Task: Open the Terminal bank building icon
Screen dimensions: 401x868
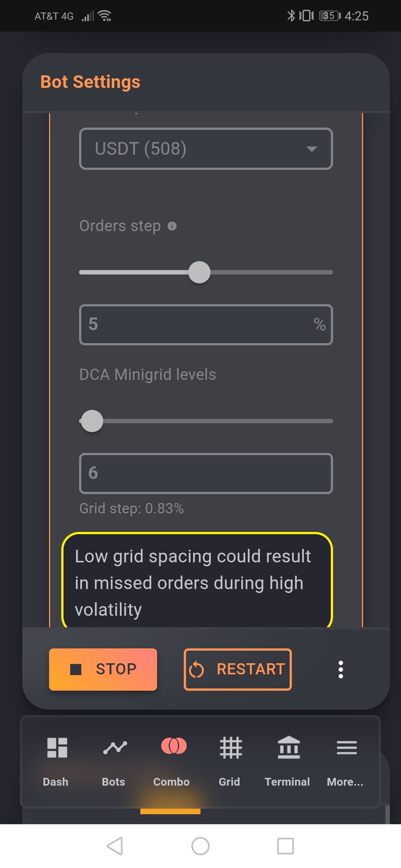Action: pos(288,747)
